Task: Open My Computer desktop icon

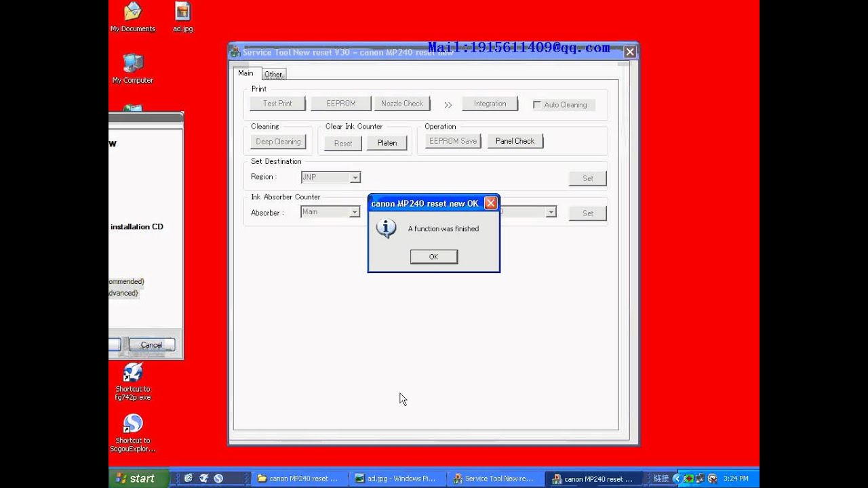Action: (x=133, y=68)
